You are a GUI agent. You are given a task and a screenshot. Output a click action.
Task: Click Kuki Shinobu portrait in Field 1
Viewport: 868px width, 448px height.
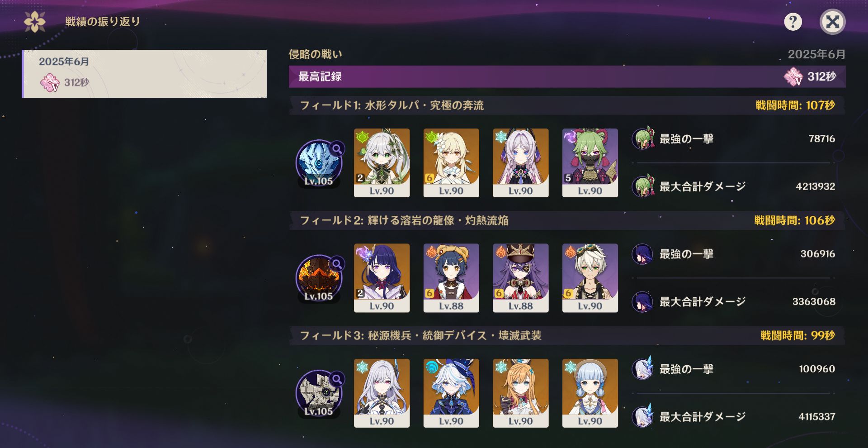click(x=590, y=163)
